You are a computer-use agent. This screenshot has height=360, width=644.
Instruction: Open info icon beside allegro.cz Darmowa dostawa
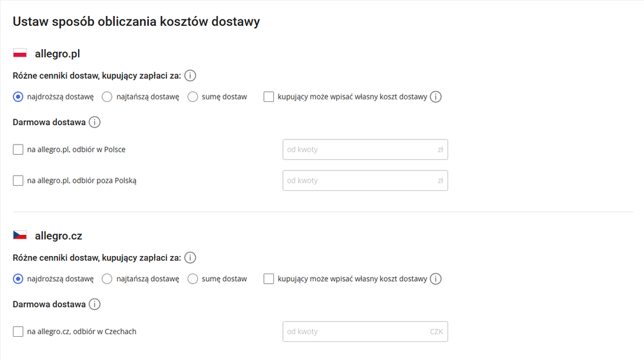click(x=95, y=304)
